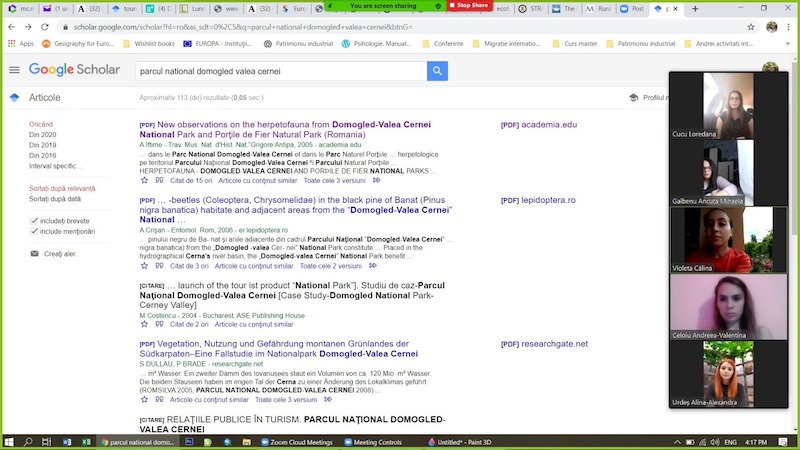Expand more options arrow for Vegetation Nutzung result

(x=328, y=399)
